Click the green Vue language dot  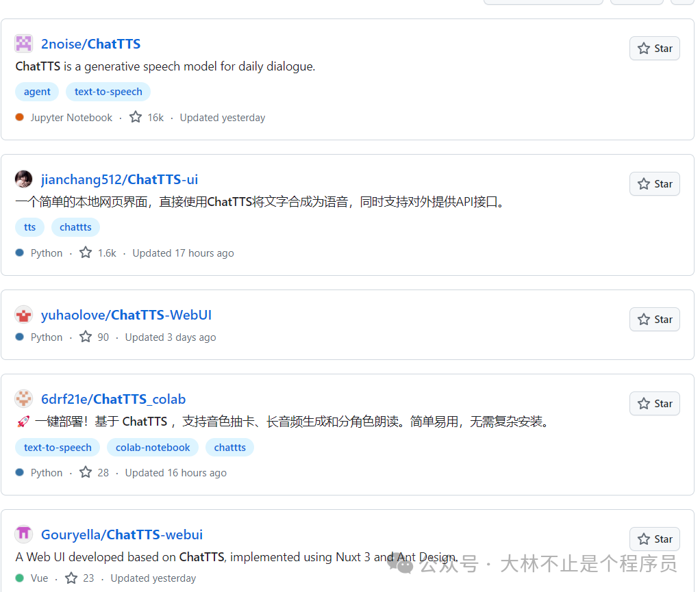tap(20, 578)
